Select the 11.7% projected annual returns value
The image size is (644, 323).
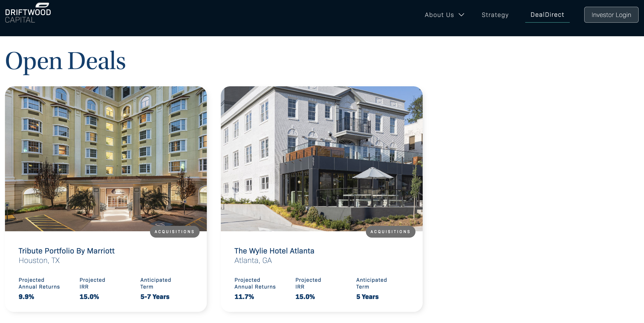[x=244, y=296]
